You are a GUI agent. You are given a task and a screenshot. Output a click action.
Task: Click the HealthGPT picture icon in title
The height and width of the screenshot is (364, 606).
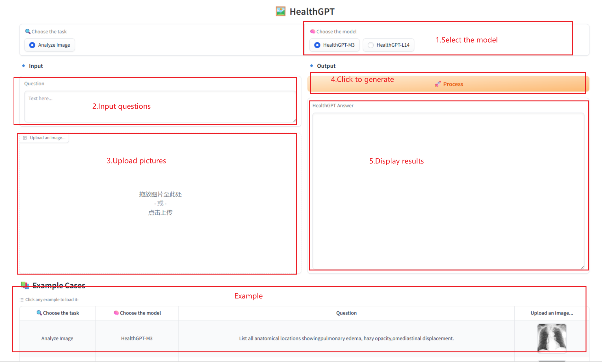click(280, 12)
